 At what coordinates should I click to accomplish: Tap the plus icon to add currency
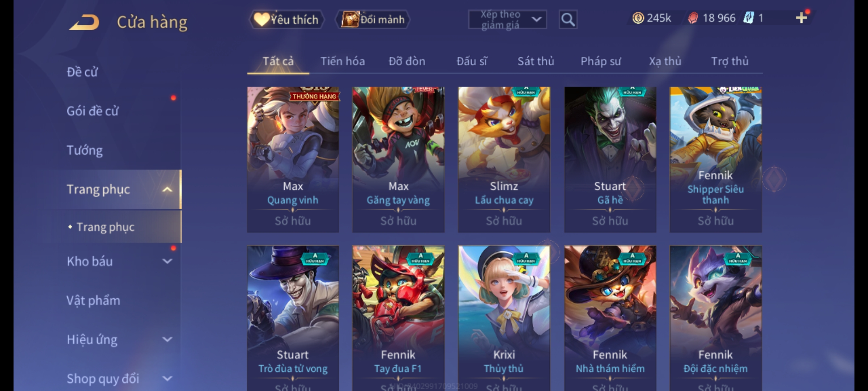coord(801,18)
